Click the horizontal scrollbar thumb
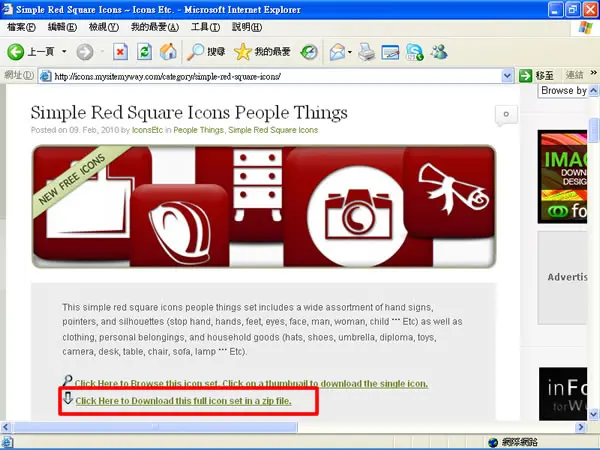This screenshot has width=600, height=450. click(155, 427)
